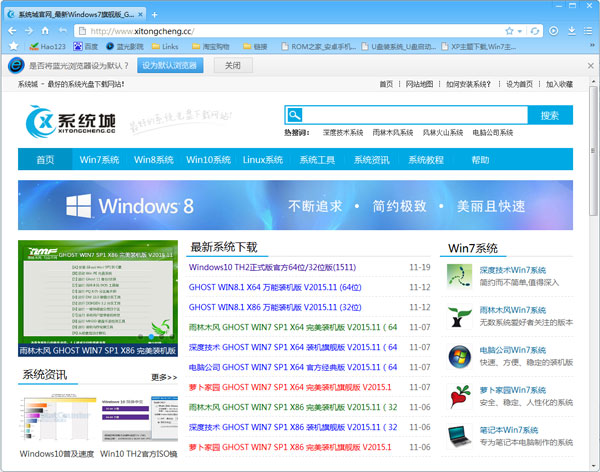
Task: Open the Linux系统 navigation tab
Action: point(262,159)
